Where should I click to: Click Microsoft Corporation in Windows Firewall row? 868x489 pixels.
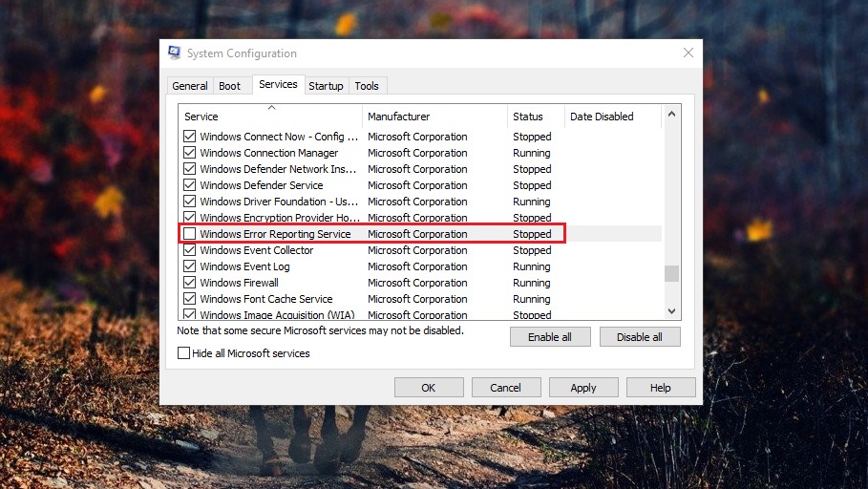coord(417,283)
